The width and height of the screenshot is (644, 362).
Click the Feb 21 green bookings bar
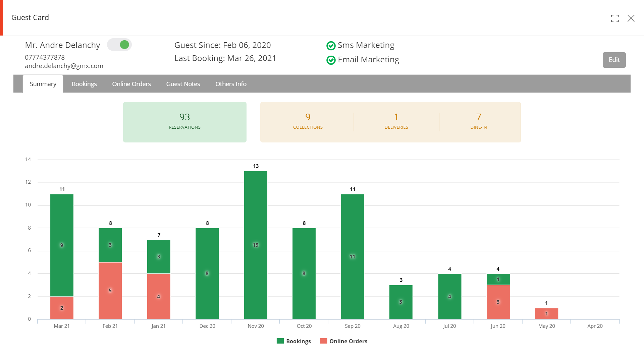pyautogui.click(x=110, y=245)
